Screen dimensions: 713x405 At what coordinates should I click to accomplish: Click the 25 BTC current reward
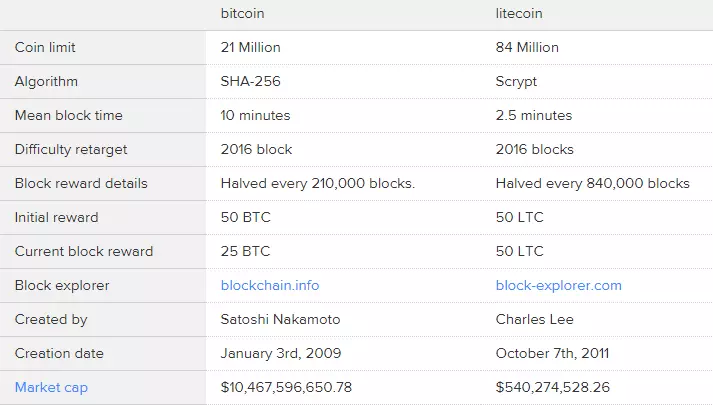point(246,251)
